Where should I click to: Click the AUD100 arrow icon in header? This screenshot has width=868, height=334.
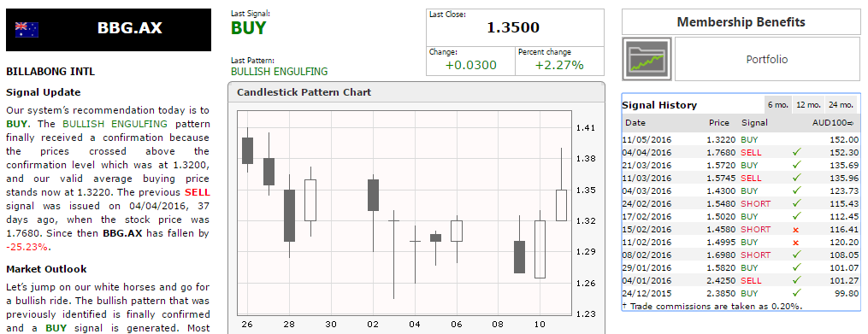pos(850,123)
